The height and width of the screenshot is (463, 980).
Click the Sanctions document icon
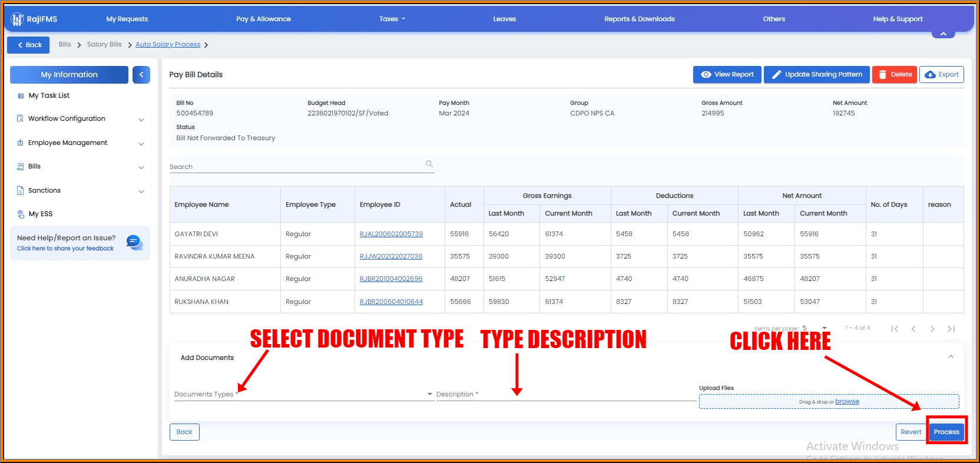click(21, 190)
